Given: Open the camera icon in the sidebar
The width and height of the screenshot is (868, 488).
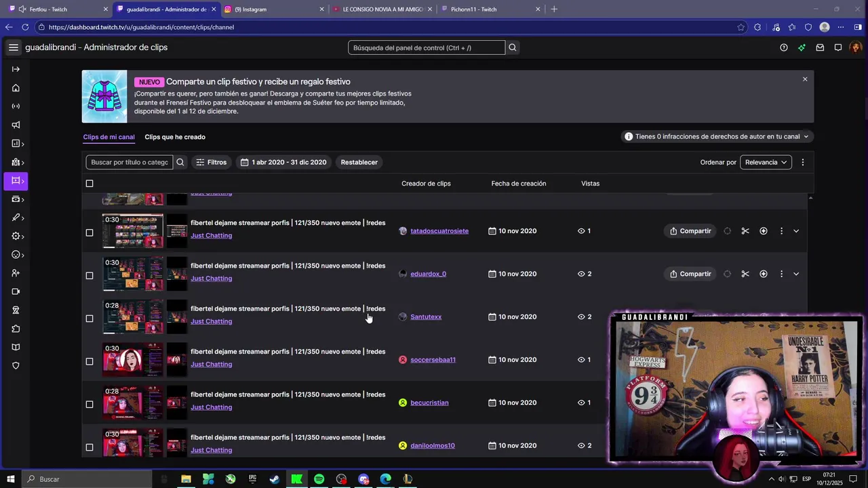Looking at the screenshot, I should pyautogui.click(x=16, y=291).
